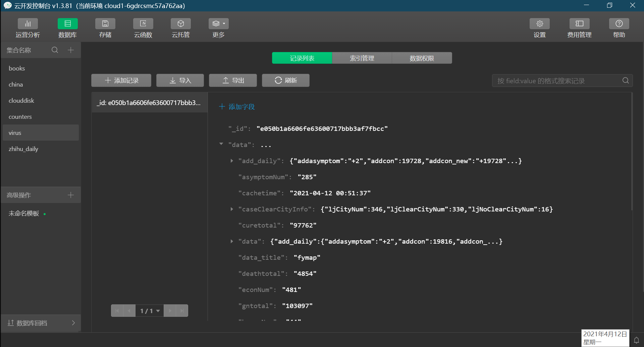Open the 云函数 cloud functions section
Viewport: 644px width, 347px height.
point(143,28)
